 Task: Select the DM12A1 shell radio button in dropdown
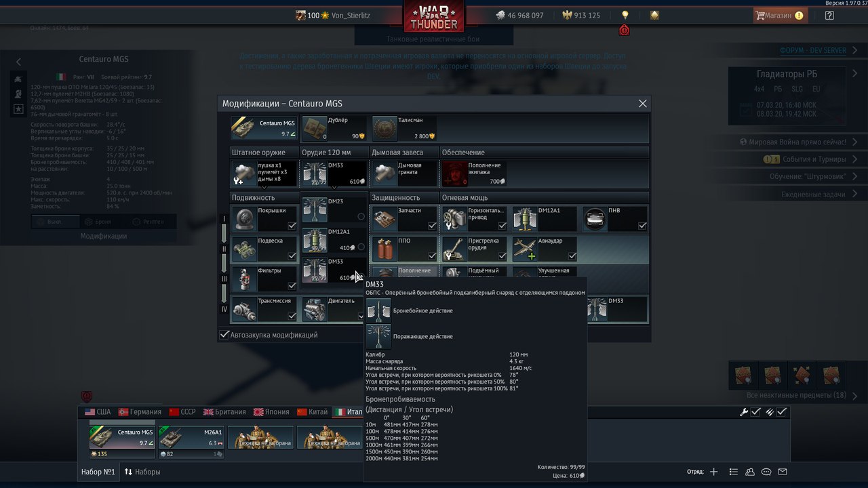[x=361, y=247]
